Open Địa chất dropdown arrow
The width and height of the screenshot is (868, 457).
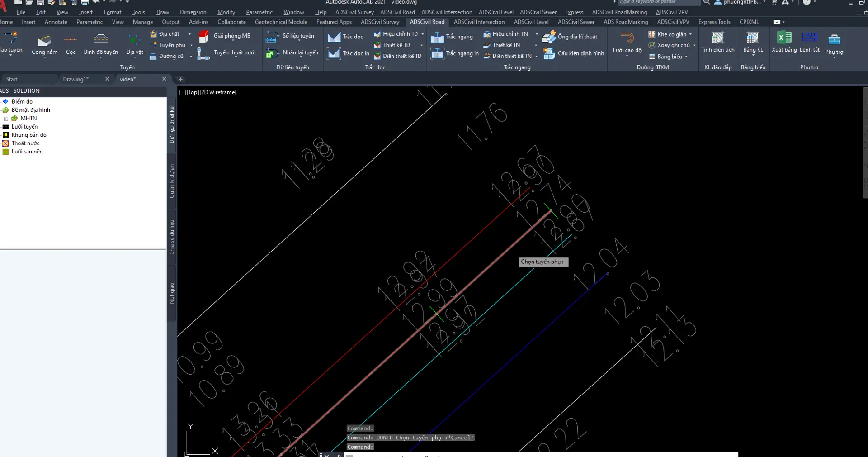coord(189,34)
